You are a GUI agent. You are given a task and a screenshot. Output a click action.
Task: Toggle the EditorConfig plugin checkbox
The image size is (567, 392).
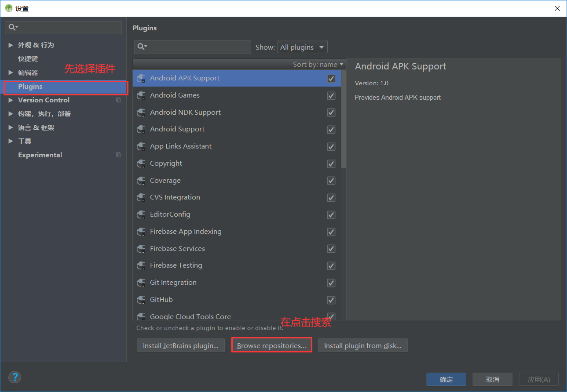331,215
